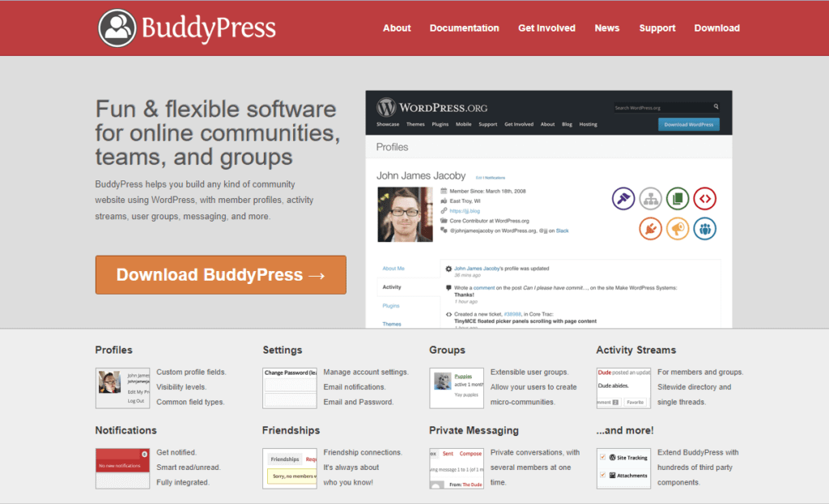Click the Groups Puppies thumbnail

pos(457,388)
